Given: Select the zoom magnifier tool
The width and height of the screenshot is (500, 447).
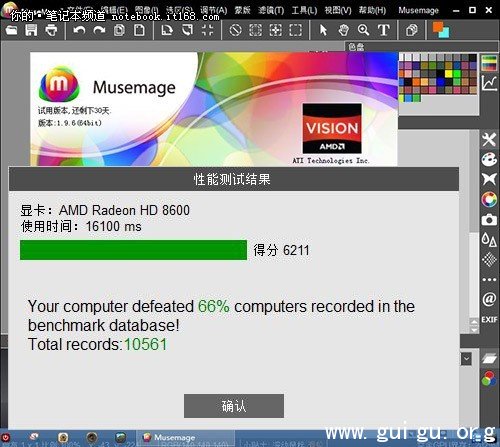Looking at the screenshot, I should (x=363, y=30).
